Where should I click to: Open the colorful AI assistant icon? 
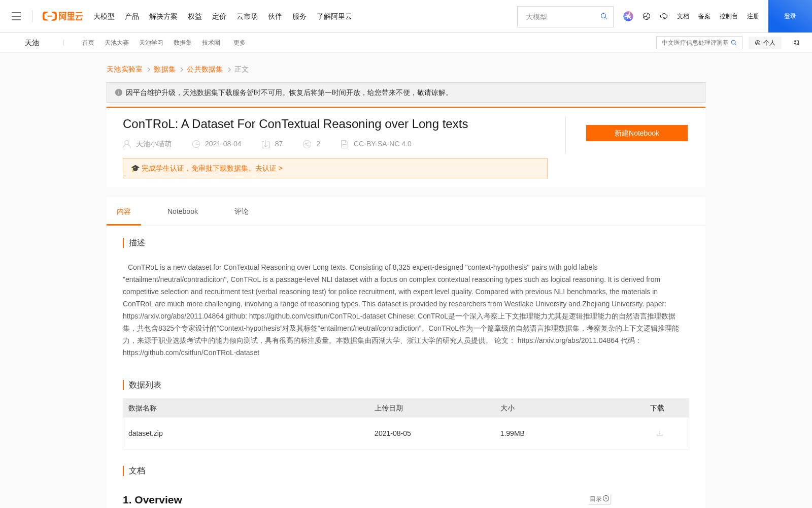628,16
